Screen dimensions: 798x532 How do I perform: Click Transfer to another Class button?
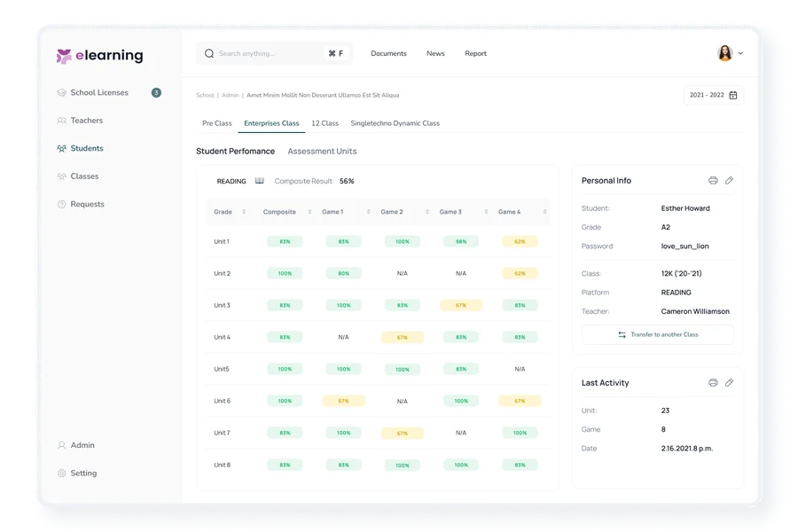(657, 334)
